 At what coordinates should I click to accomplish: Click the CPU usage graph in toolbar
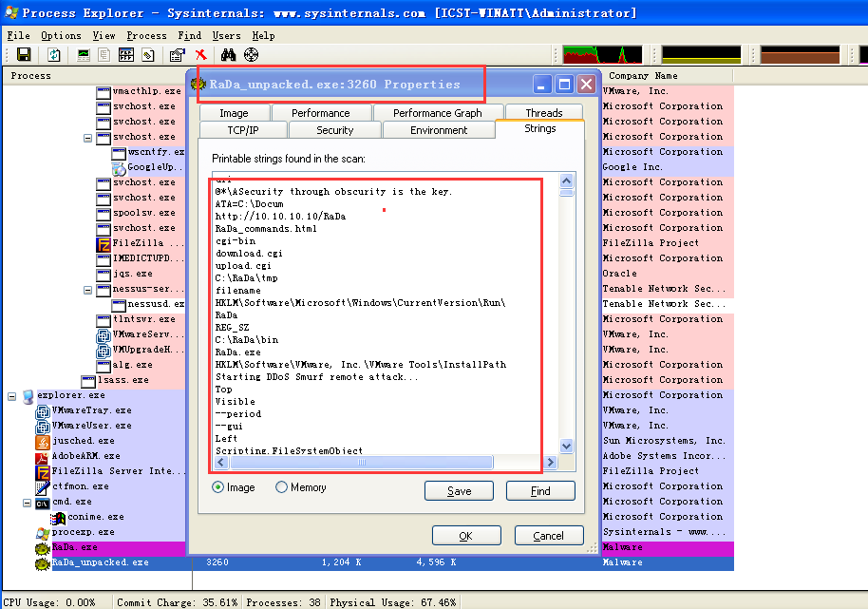[x=602, y=55]
